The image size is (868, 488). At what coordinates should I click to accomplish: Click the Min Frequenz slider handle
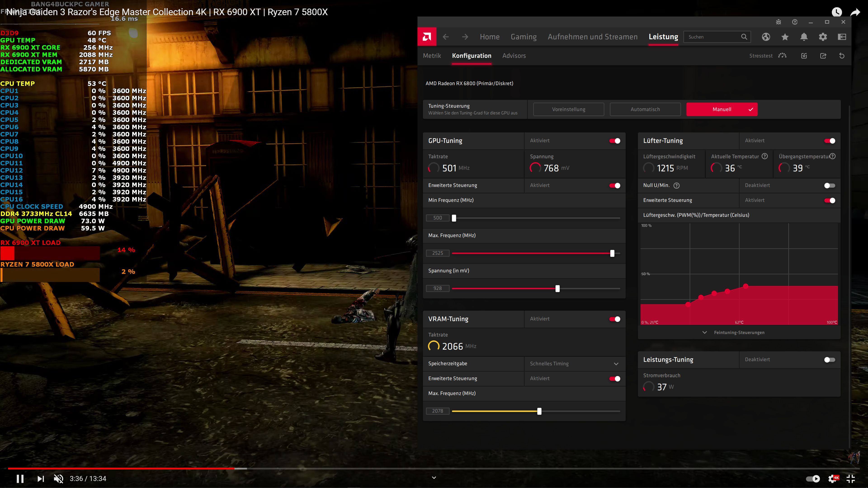click(x=454, y=218)
